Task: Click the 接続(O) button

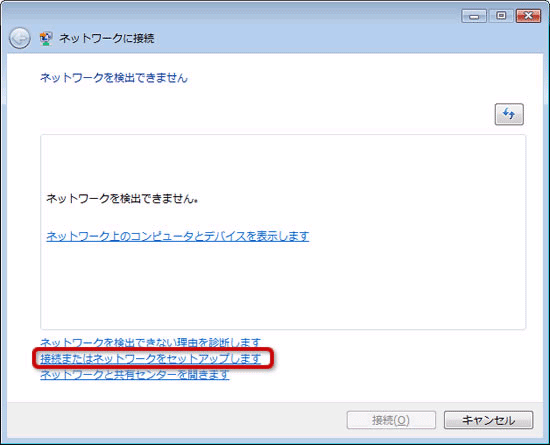Action: click(391, 420)
